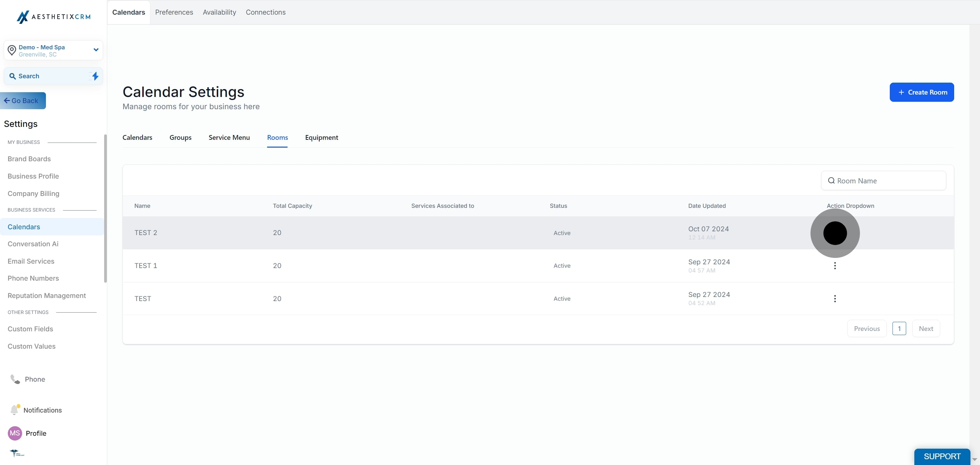Click the Create Room button

(x=921, y=93)
